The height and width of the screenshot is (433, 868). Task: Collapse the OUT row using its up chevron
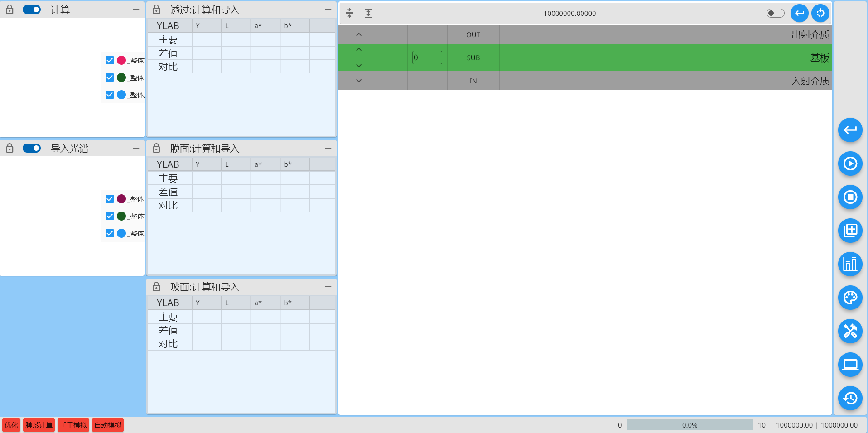[x=358, y=34]
